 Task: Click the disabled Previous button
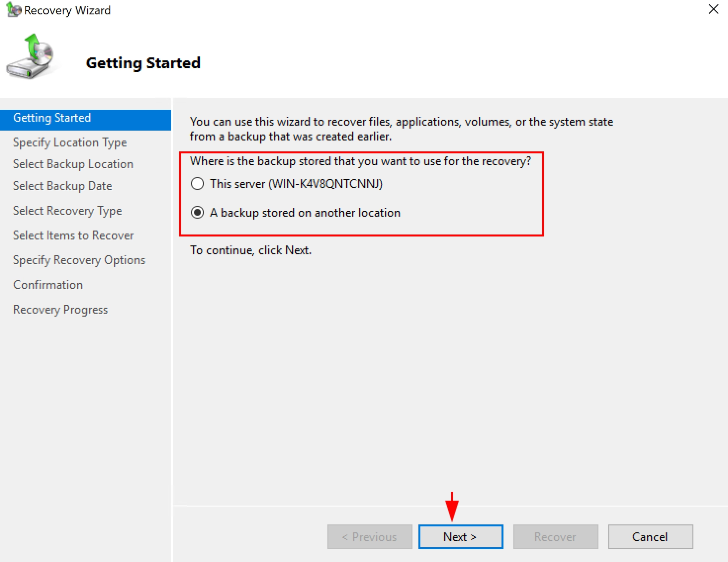(369, 537)
